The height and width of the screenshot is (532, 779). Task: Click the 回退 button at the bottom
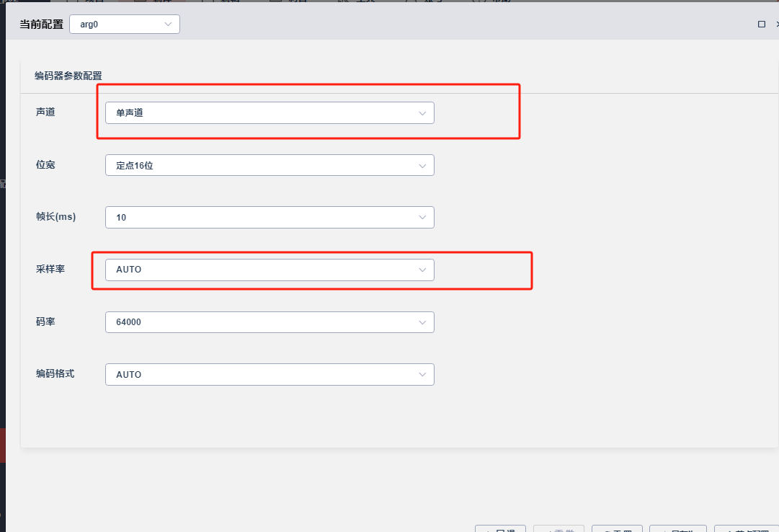coord(500,528)
